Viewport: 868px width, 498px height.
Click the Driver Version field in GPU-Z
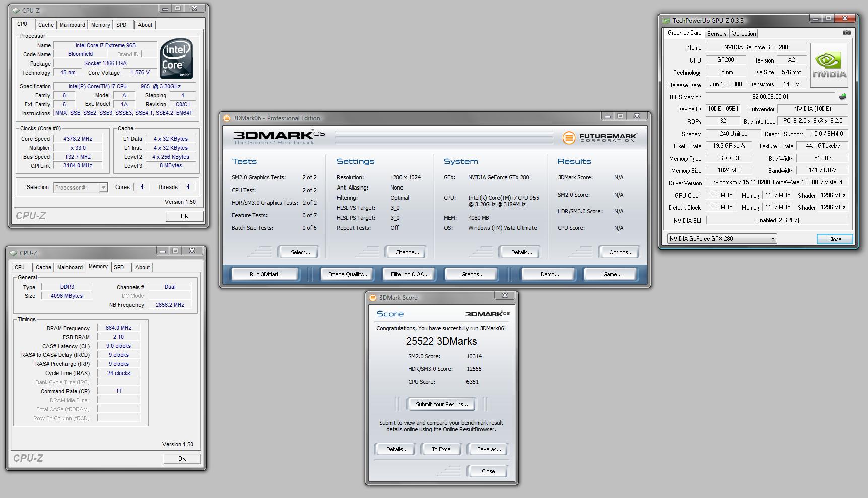point(777,182)
